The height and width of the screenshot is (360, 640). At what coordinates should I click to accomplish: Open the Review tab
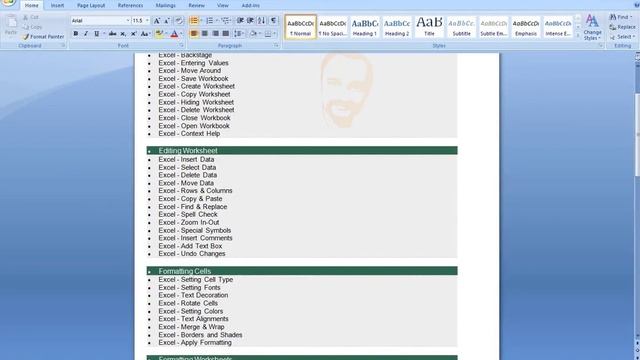tap(196, 6)
